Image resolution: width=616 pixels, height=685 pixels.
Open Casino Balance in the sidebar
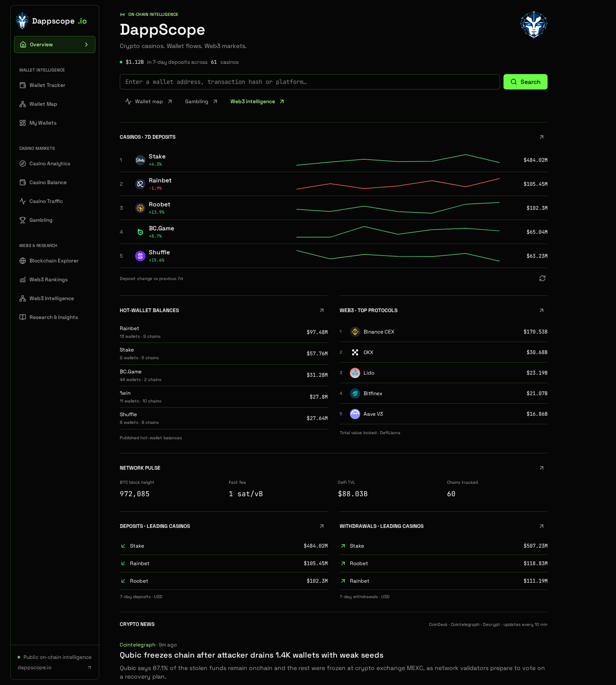(x=55, y=182)
